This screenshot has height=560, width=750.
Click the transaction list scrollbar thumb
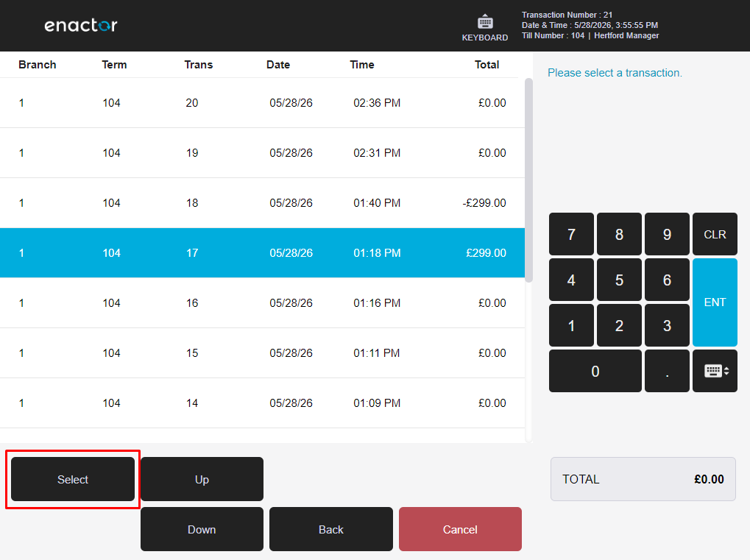(528, 180)
